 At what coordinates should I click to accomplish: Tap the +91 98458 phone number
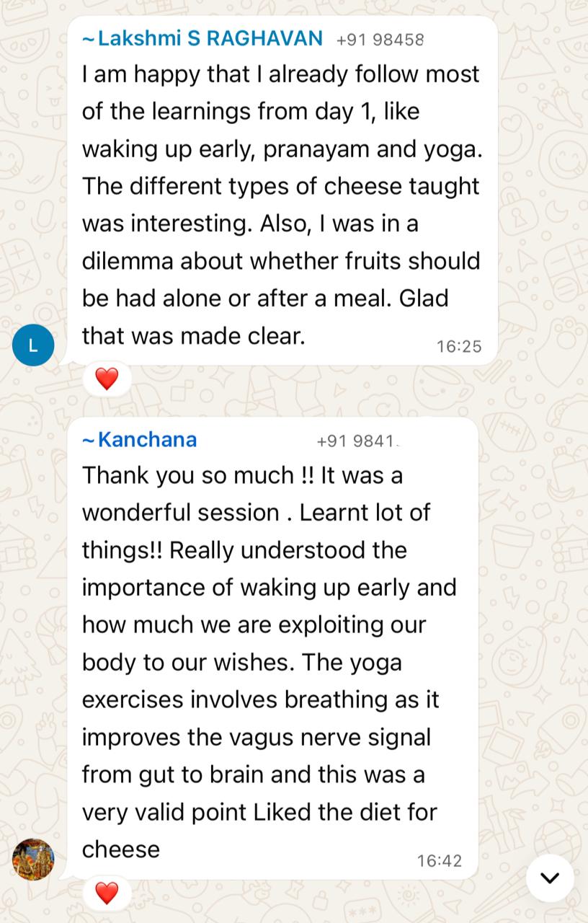point(380,40)
